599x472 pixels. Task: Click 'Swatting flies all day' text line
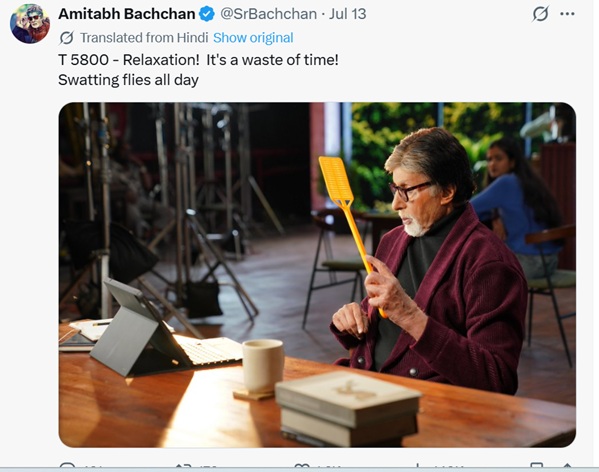(128, 80)
